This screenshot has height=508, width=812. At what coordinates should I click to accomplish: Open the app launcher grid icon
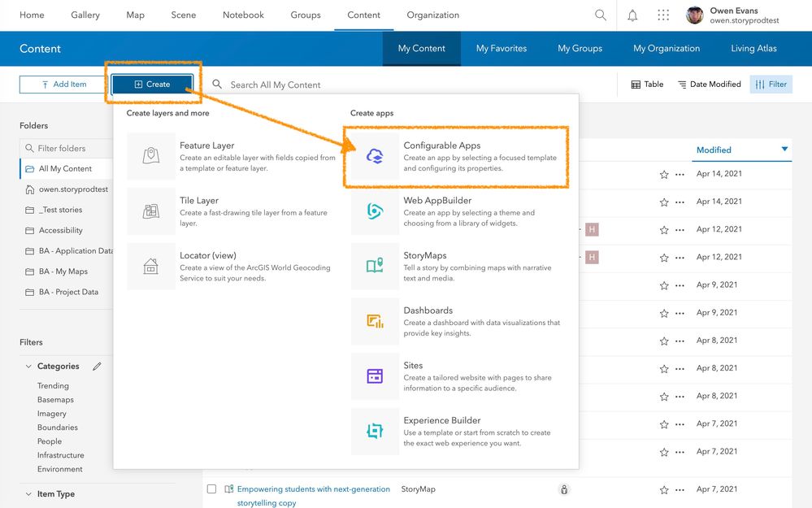pos(663,15)
